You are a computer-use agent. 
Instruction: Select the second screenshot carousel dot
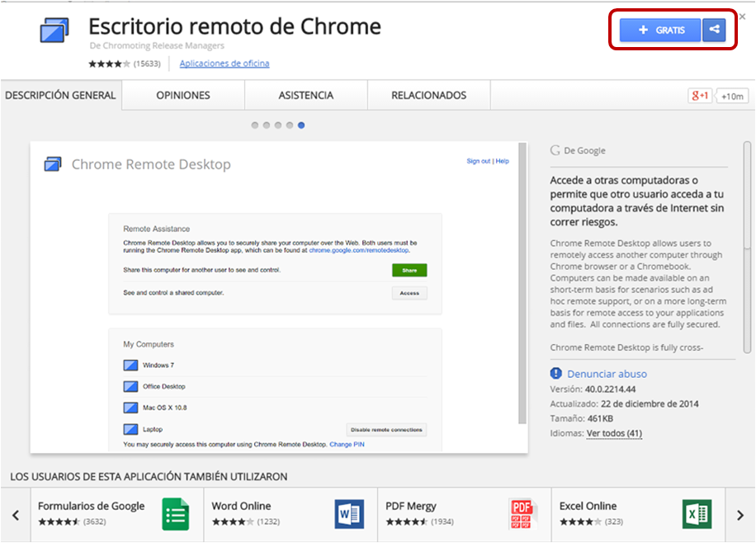click(266, 125)
